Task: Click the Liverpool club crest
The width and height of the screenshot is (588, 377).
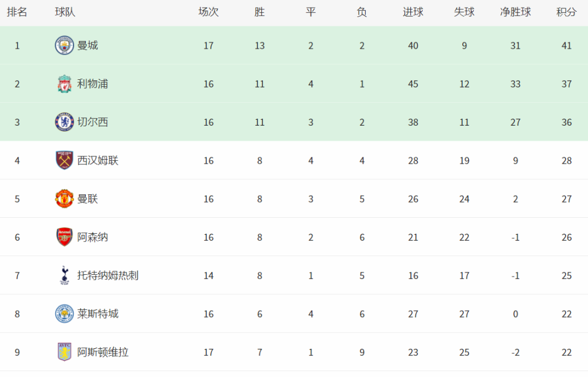Action: (x=65, y=84)
